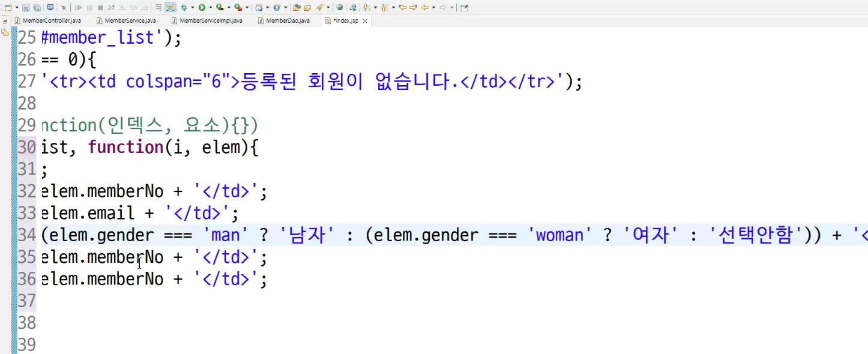Close the *index.jsp tab

tap(364, 21)
